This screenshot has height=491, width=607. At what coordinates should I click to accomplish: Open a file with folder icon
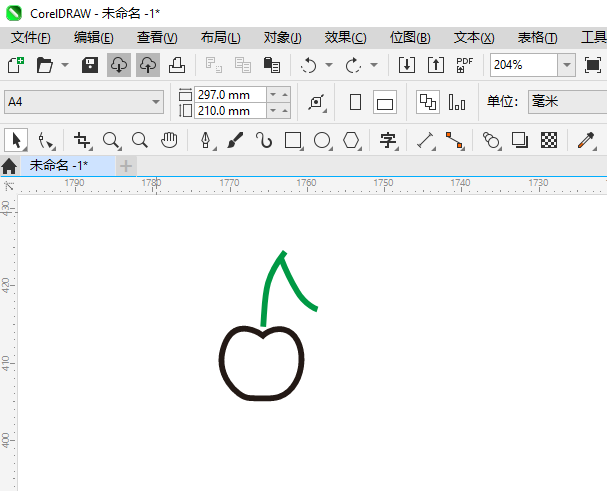[x=45, y=65]
